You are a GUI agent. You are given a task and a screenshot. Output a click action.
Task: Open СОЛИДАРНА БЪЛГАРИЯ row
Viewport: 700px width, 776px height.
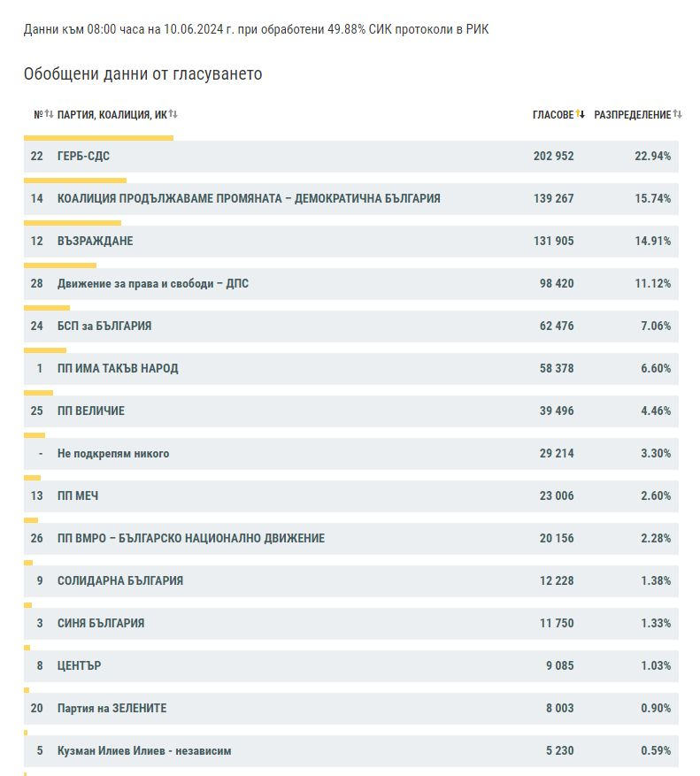point(351,581)
